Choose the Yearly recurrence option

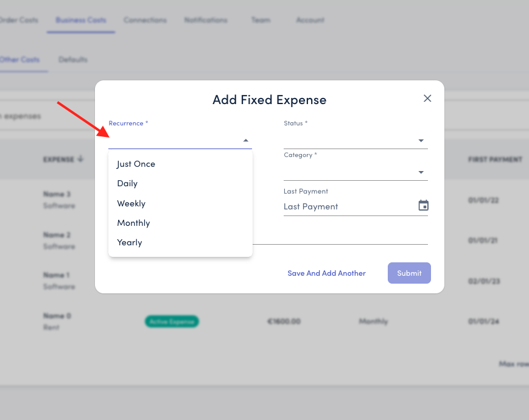(130, 242)
